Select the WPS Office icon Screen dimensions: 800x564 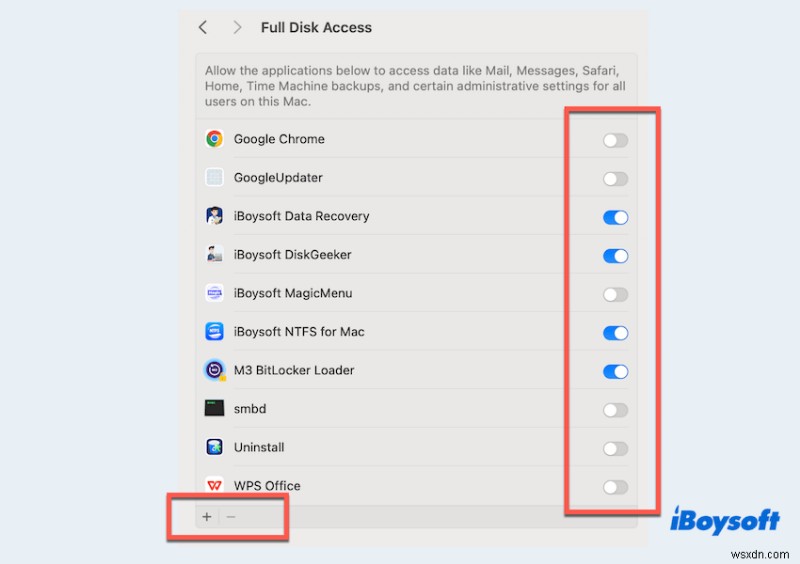(x=214, y=485)
